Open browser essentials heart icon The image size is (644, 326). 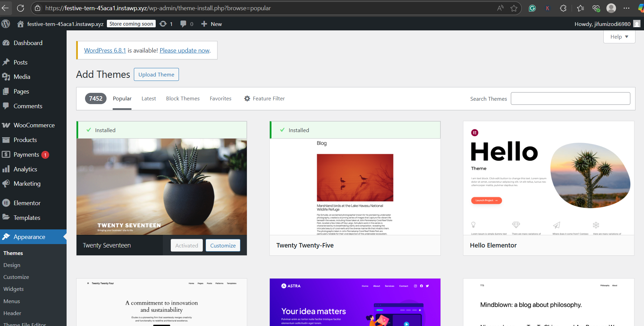point(596,8)
